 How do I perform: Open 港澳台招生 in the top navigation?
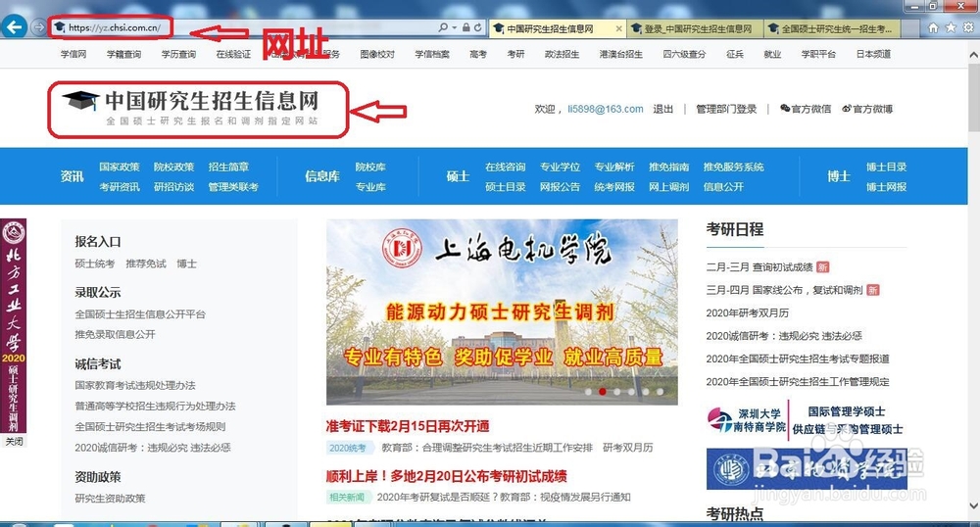click(x=620, y=54)
